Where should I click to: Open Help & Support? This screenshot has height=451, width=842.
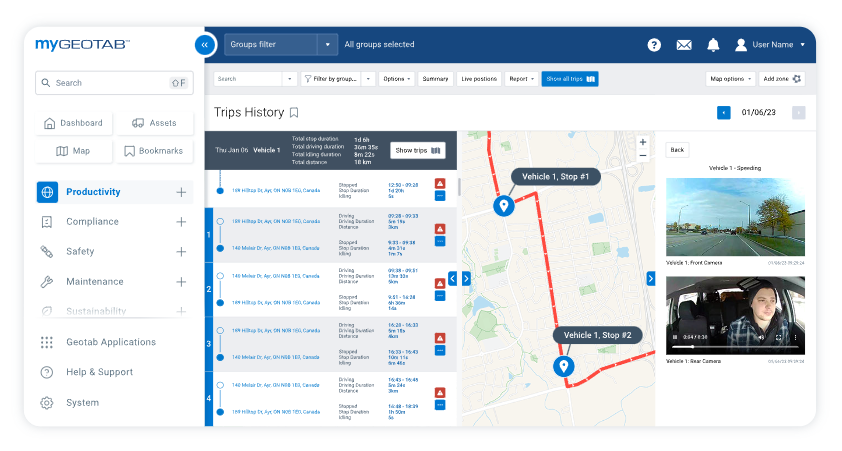[x=99, y=372]
